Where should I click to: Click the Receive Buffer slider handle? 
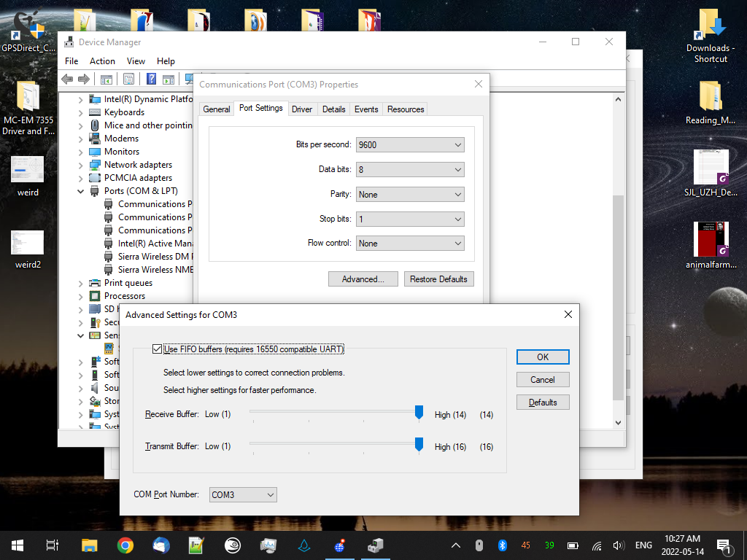(x=419, y=413)
